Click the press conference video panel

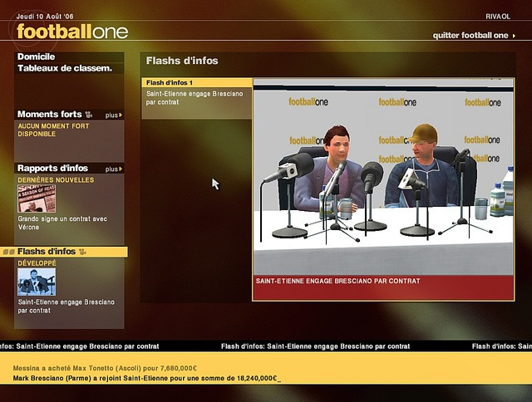click(x=383, y=177)
